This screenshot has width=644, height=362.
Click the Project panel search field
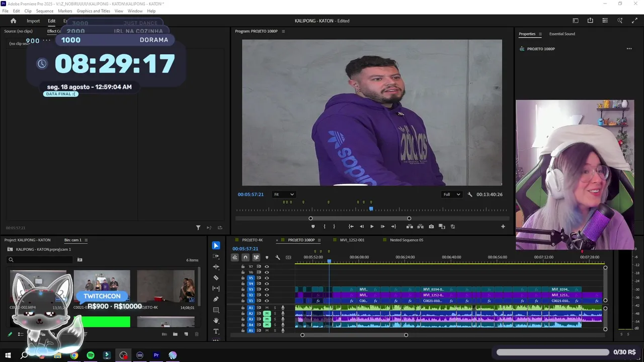click(x=40, y=260)
